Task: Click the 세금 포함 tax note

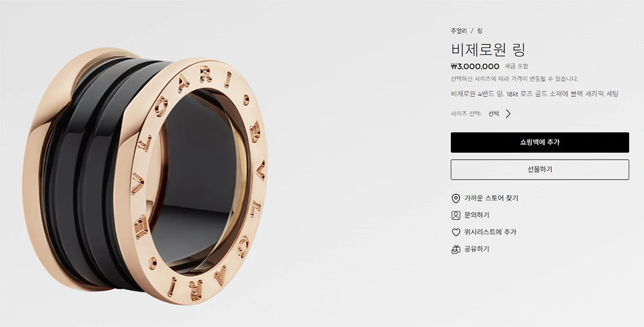Action: [516, 66]
